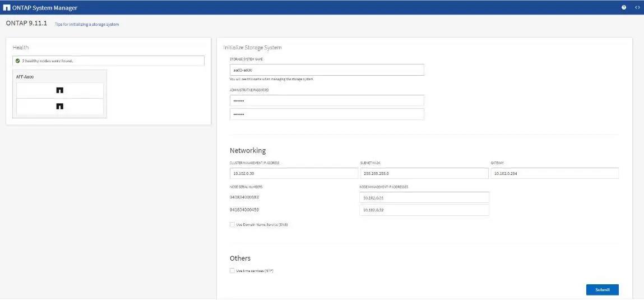Open Tips for initializing a storage system

[87, 25]
